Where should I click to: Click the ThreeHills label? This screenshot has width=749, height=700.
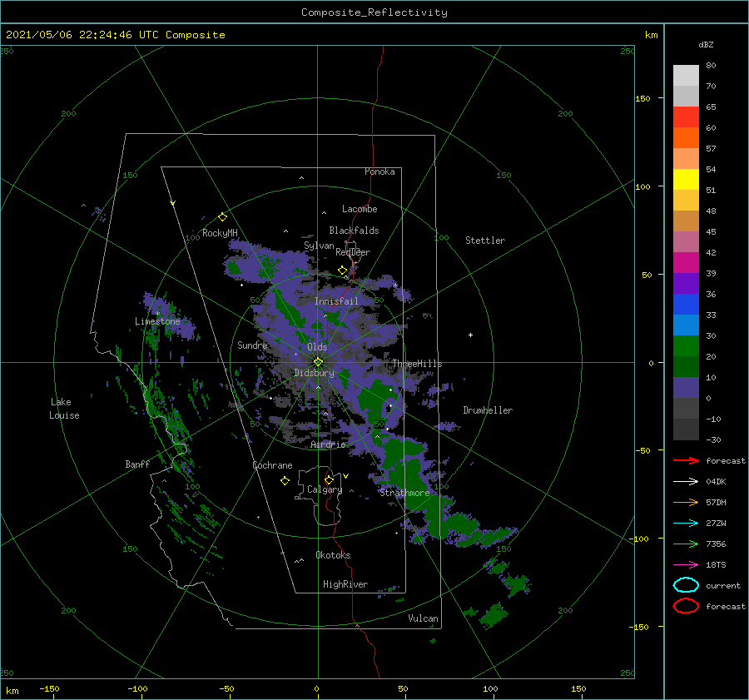coord(417,364)
